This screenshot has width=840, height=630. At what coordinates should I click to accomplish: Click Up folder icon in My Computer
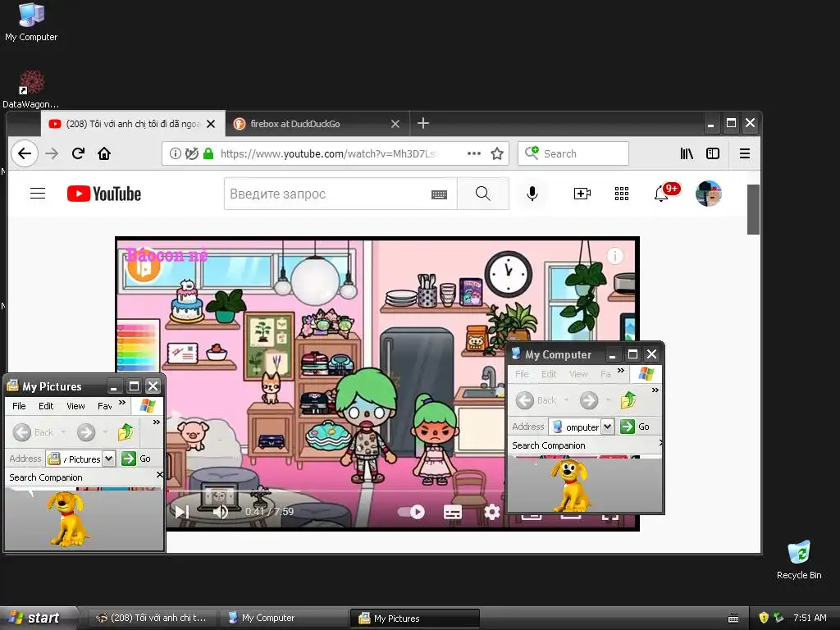click(628, 399)
